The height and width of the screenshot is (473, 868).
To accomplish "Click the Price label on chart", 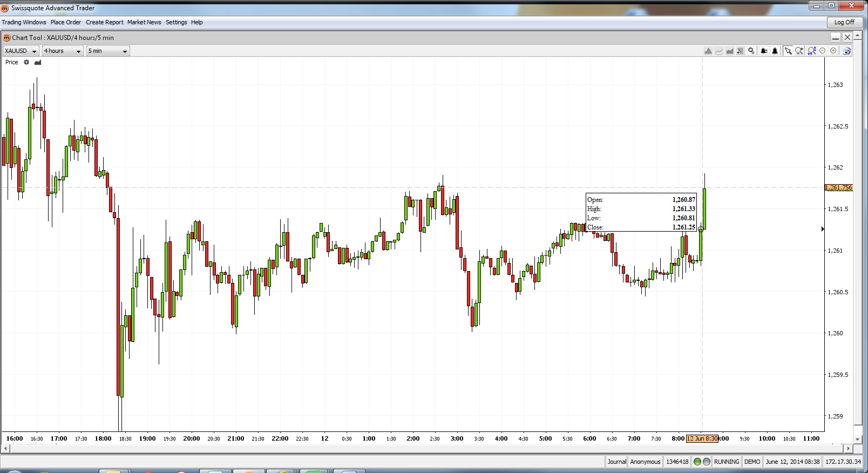I will (x=12, y=62).
